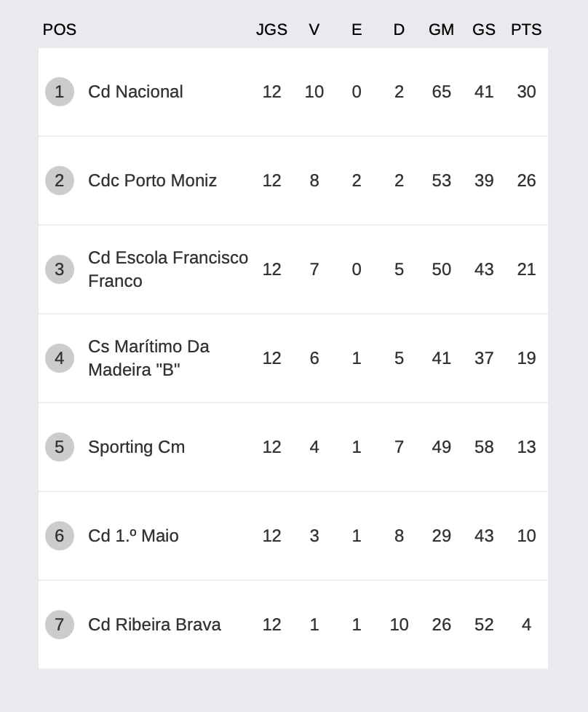Image resolution: width=588 pixels, height=712 pixels.
Task: Select Cd Ribeira Brava team name
Action: (154, 625)
